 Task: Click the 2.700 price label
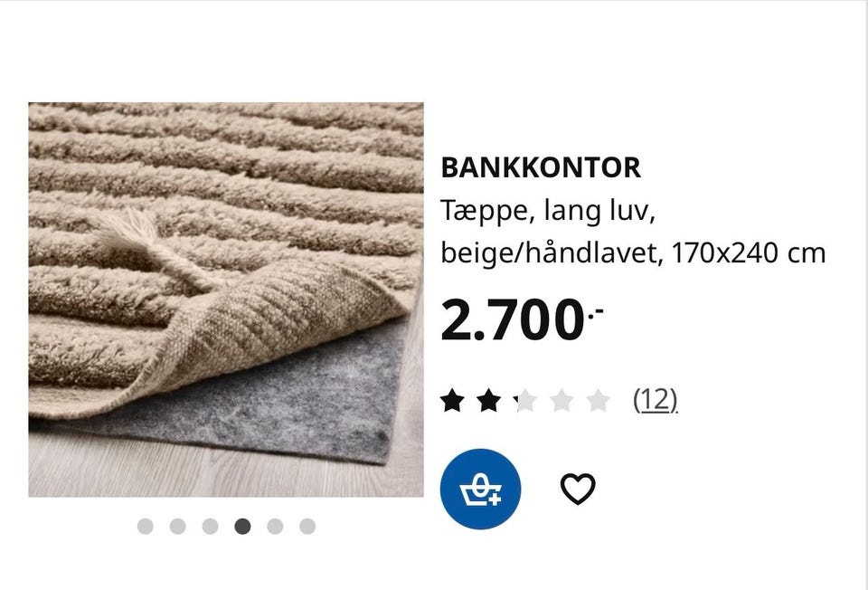522,320
